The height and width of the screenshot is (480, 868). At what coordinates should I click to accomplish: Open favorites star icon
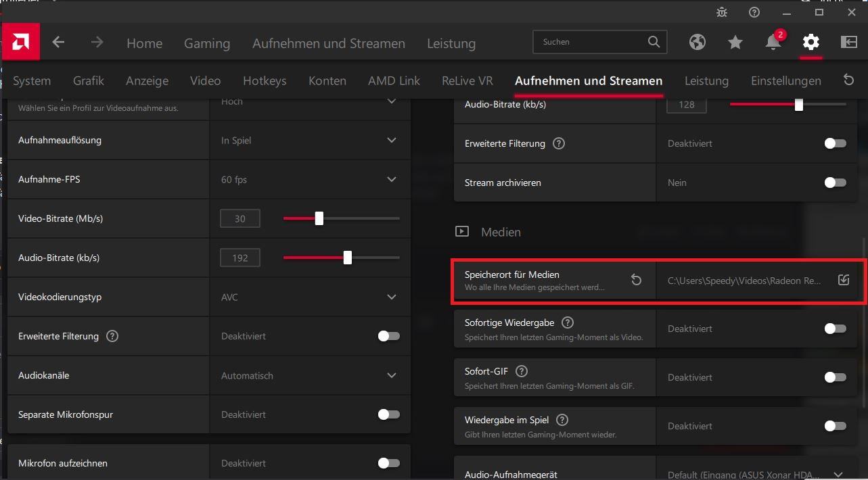(735, 42)
